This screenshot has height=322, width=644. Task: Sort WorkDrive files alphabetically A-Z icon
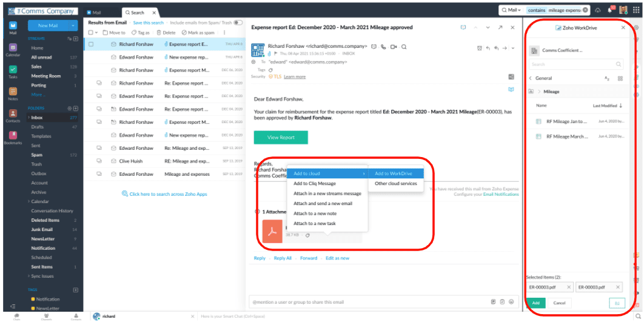607,78
